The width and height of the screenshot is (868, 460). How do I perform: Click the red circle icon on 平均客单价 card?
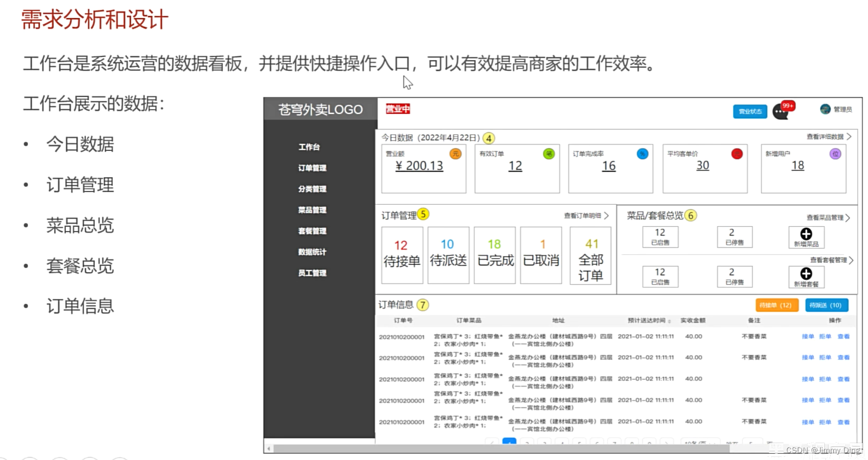click(737, 154)
